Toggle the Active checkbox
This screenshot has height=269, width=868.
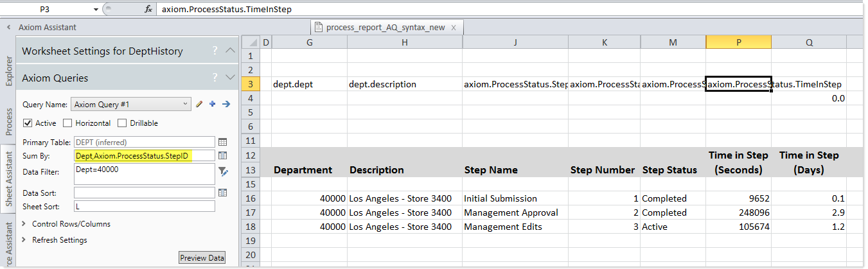point(28,123)
